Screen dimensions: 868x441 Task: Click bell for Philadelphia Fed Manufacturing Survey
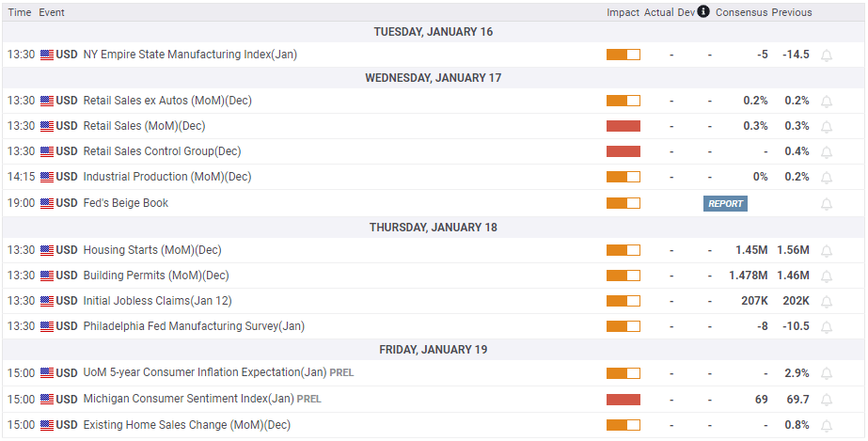coord(827,327)
